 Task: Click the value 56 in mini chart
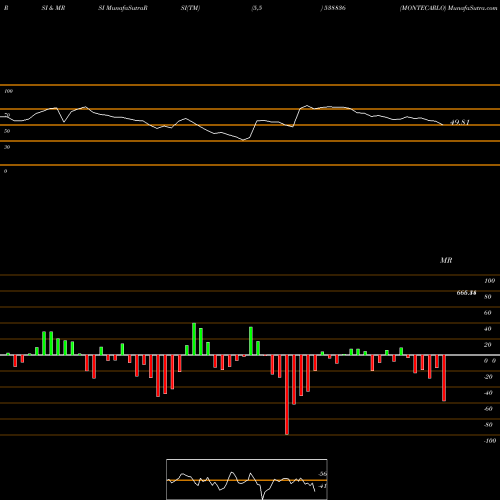323,474
